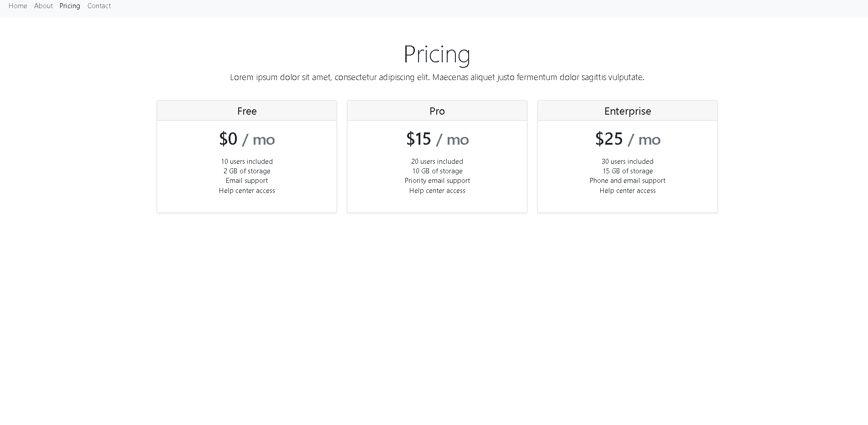This screenshot has height=425, width=868.
Task: Select the $15 / mo price
Action: tap(437, 139)
